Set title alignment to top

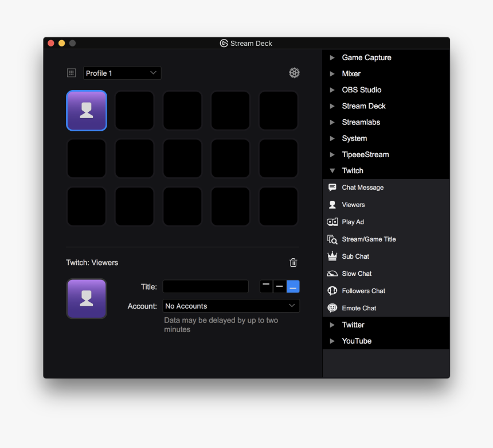266,287
